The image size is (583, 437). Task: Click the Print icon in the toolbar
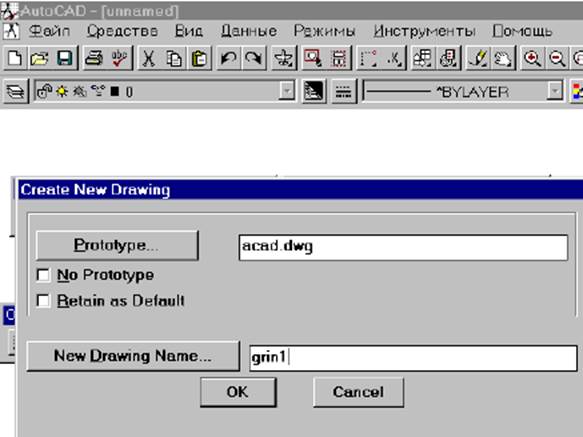[94, 58]
